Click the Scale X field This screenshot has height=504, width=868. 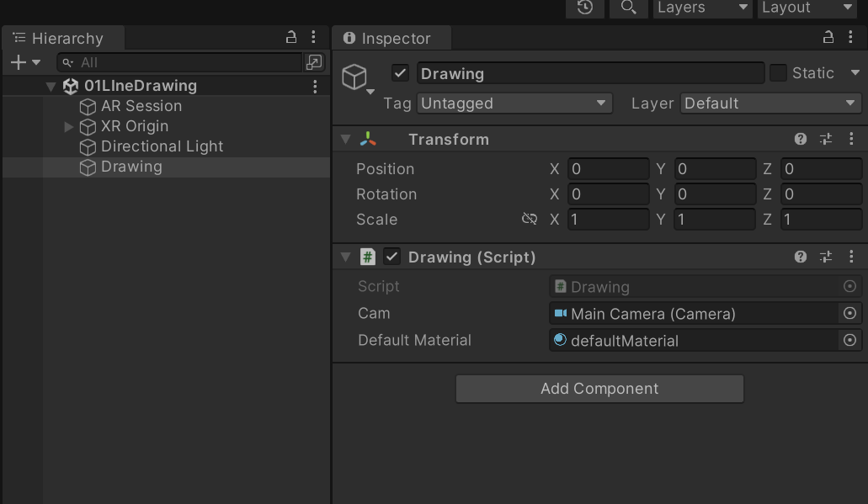click(x=609, y=220)
